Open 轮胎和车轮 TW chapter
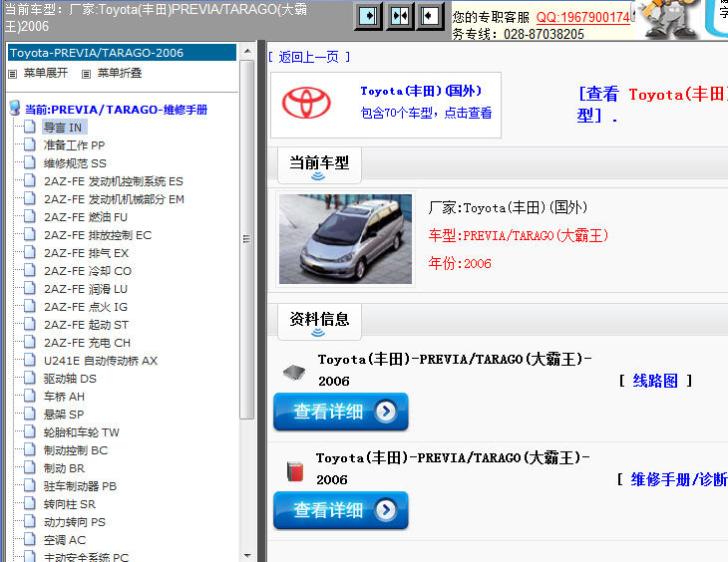728x562 pixels. (x=81, y=432)
